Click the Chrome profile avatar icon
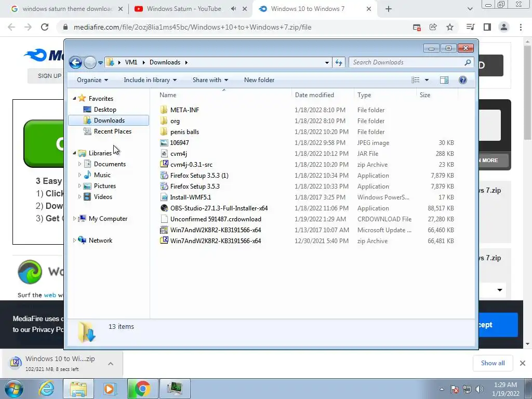 pyautogui.click(x=504, y=27)
